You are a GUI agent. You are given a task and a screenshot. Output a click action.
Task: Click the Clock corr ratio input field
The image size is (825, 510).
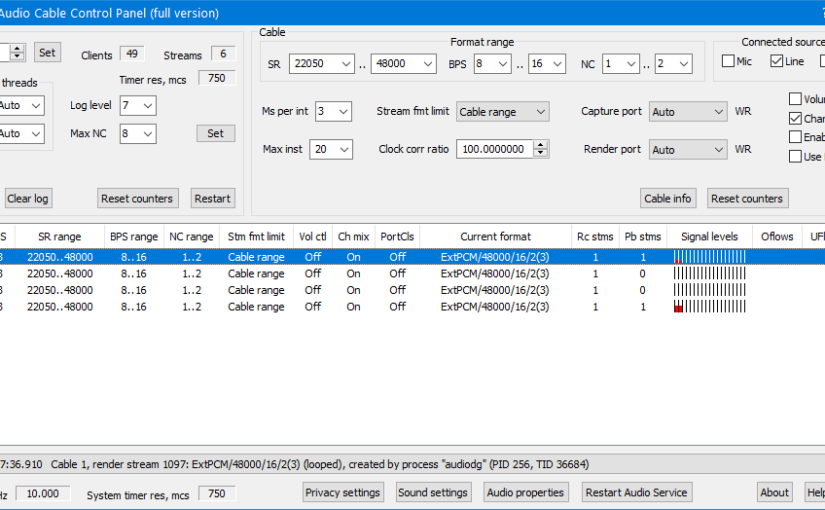tap(494, 150)
